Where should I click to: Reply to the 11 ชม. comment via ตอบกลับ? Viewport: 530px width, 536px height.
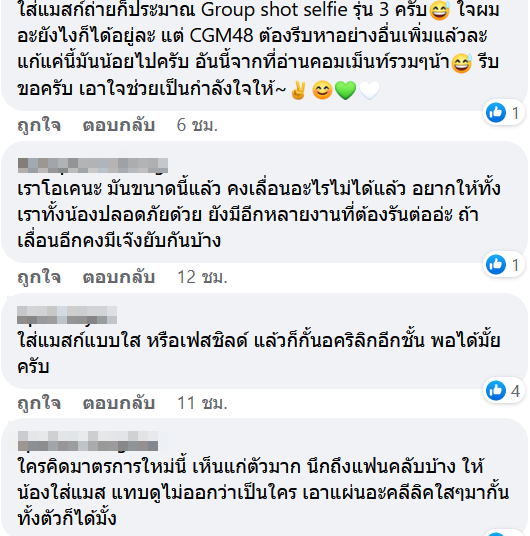coord(119,403)
